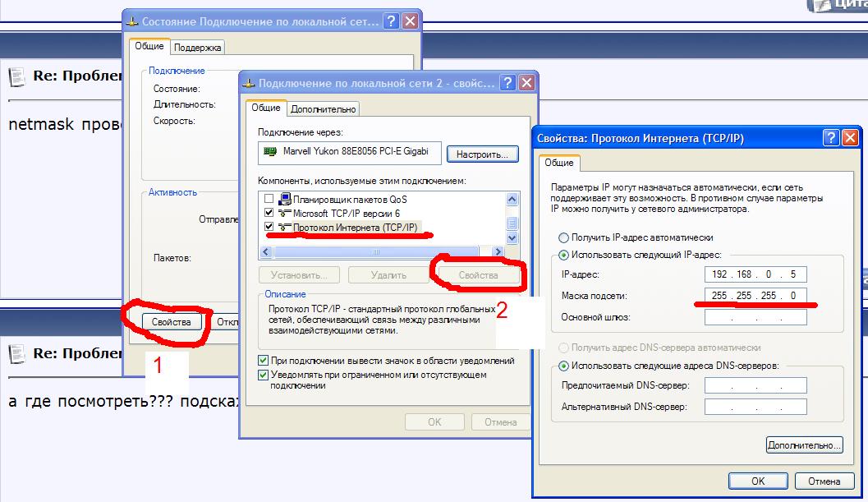Screen dimensions: 868x502
Task: Click Marvell Yukon 88E8056 PCI-E adapter name
Action: pyautogui.click(x=356, y=150)
